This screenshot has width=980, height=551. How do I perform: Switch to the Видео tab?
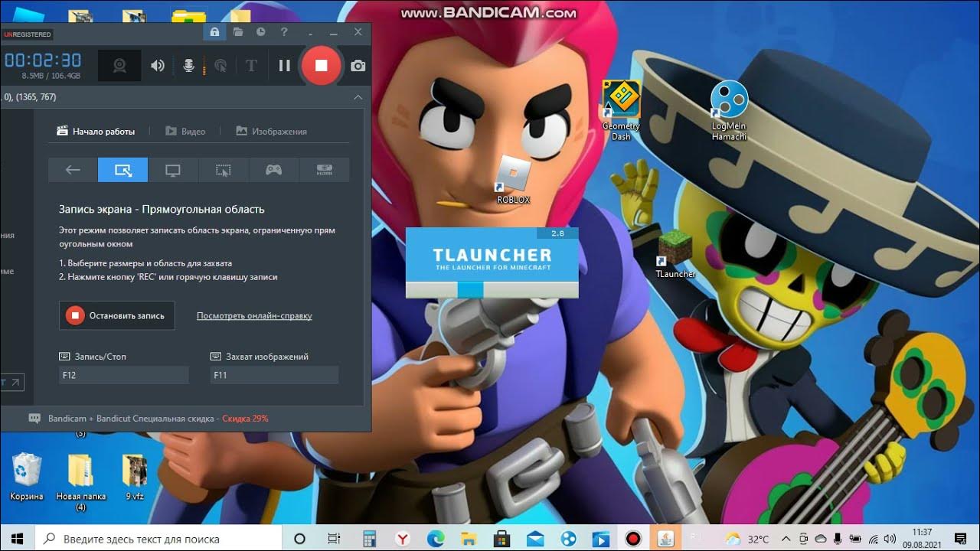point(185,131)
